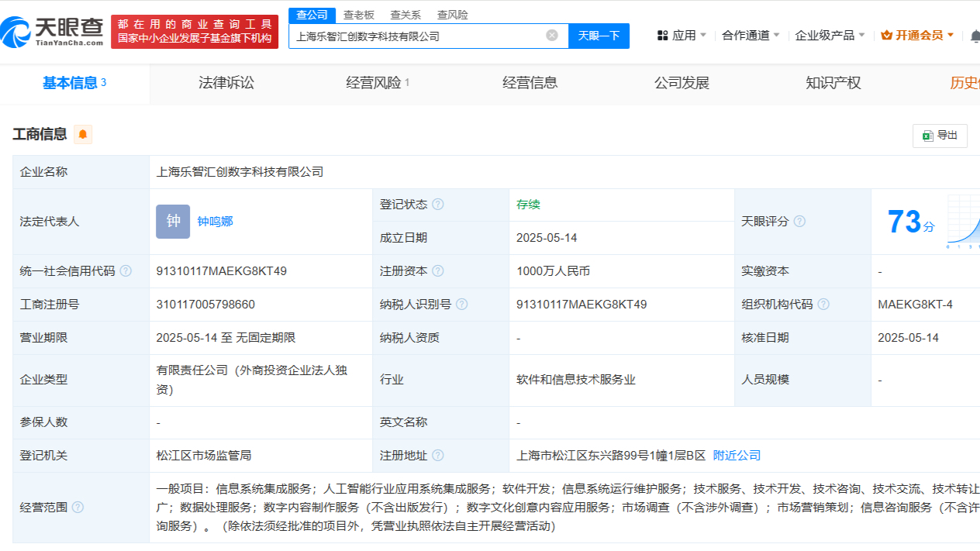Select the 查老板 search tab
Viewport: 980px width, 551px height.
point(359,15)
